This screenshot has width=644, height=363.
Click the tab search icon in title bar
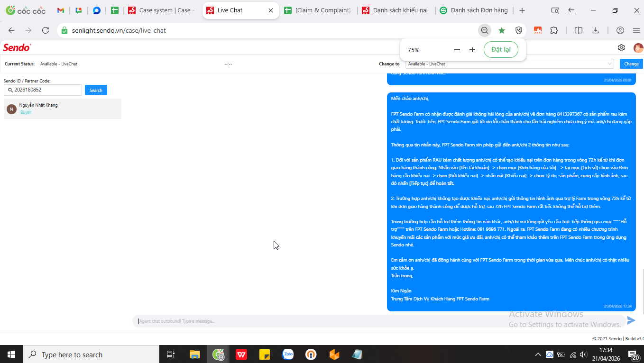pyautogui.click(x=555, y=10)
